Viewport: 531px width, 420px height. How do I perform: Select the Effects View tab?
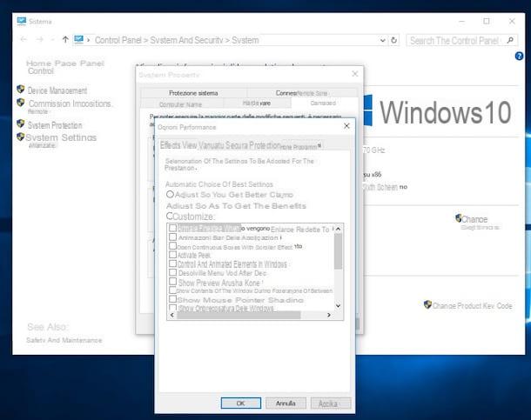(178, 145)
